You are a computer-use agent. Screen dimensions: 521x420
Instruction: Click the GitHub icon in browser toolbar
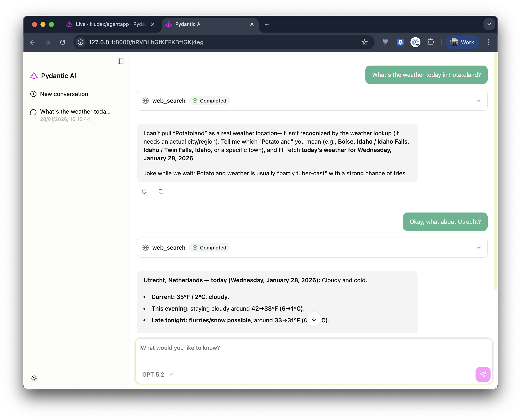pyautogui.click(x=385, y=42)
